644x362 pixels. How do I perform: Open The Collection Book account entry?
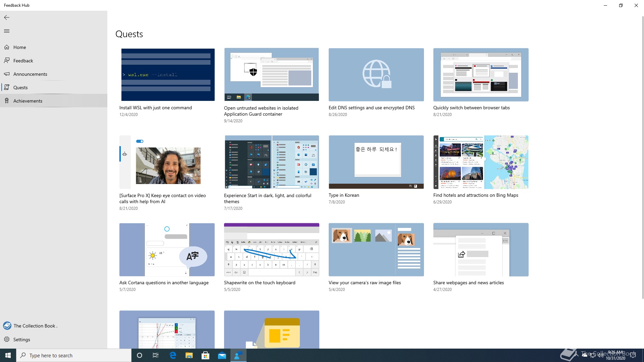coord(54,326)
